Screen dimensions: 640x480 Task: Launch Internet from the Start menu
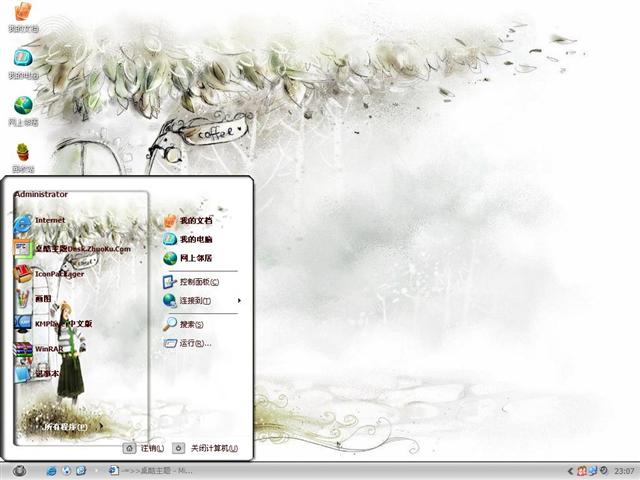tap(39, 221)
